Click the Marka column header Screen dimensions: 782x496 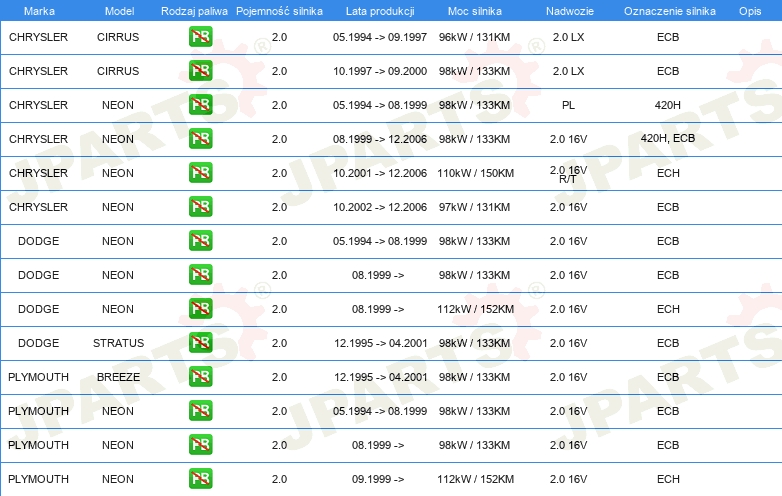coord(39,11)
